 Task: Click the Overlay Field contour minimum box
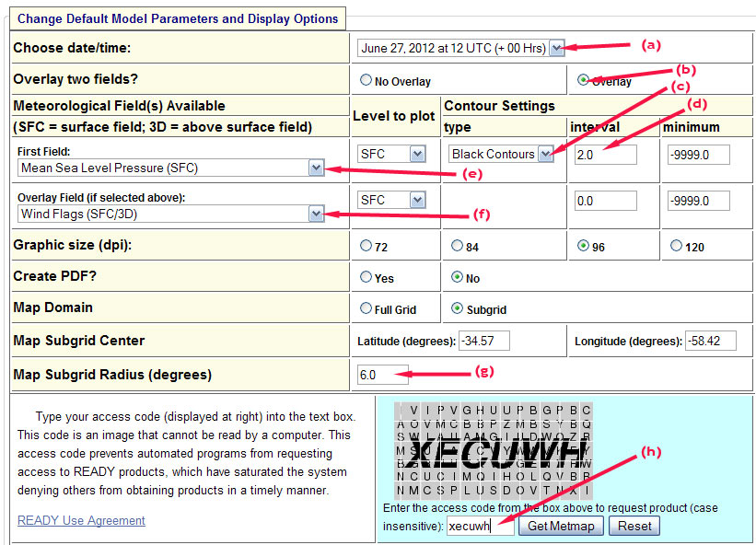[x=699, y=201]
